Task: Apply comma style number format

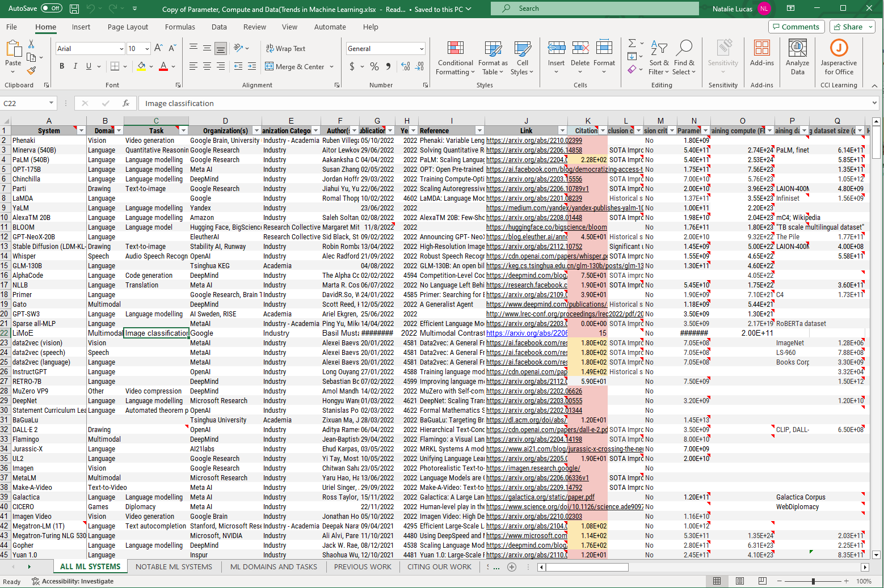Action: tap(388, 66)
